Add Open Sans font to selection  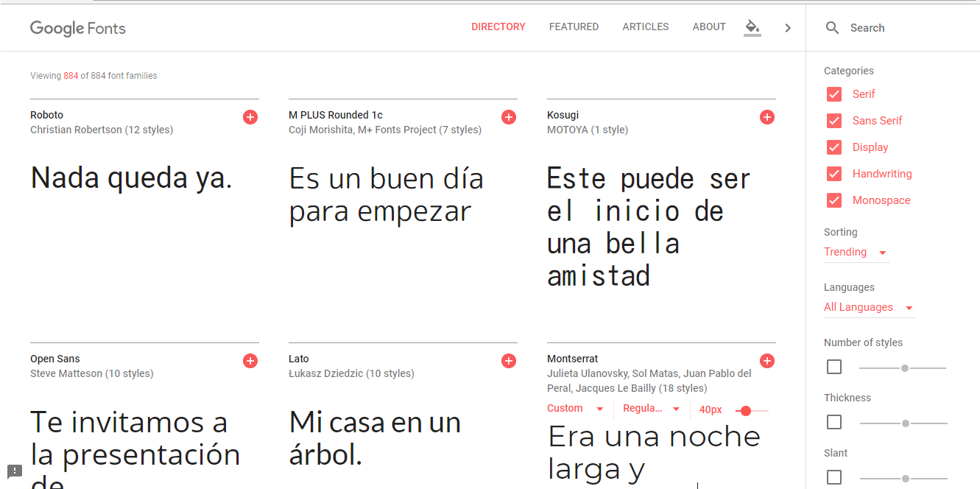coord(250,361)
